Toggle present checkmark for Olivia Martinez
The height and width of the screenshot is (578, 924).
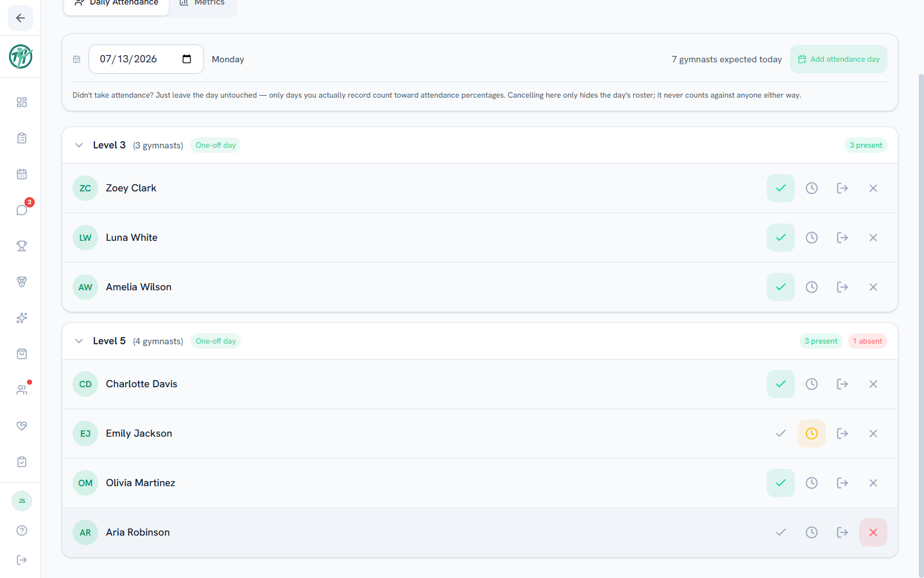tap(781, 483)
